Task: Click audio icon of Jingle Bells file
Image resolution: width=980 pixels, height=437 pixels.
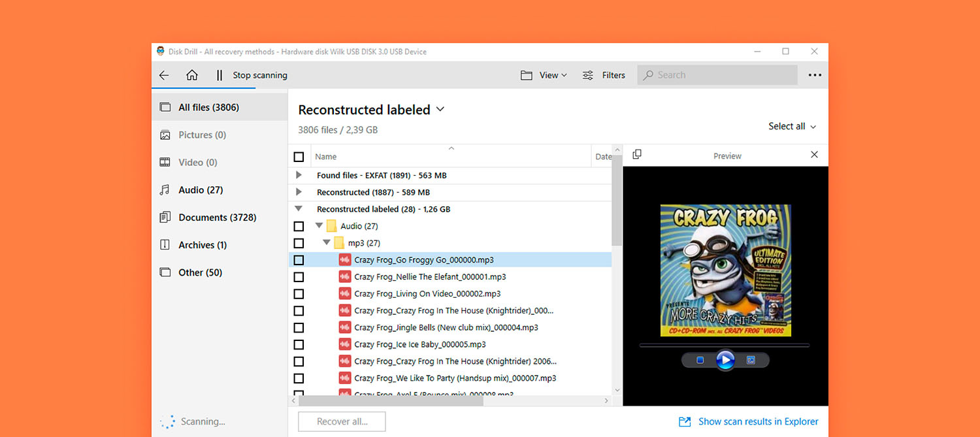Action: click(345, 328)
